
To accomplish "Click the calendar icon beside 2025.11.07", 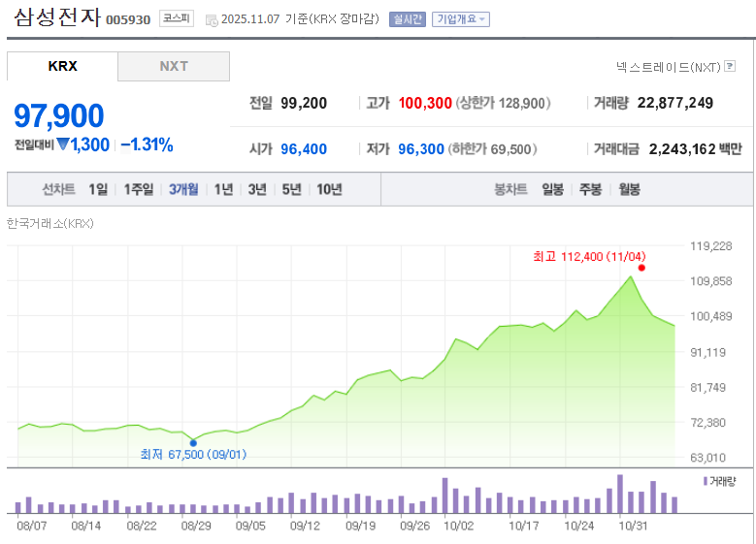I will coord(212,20).
